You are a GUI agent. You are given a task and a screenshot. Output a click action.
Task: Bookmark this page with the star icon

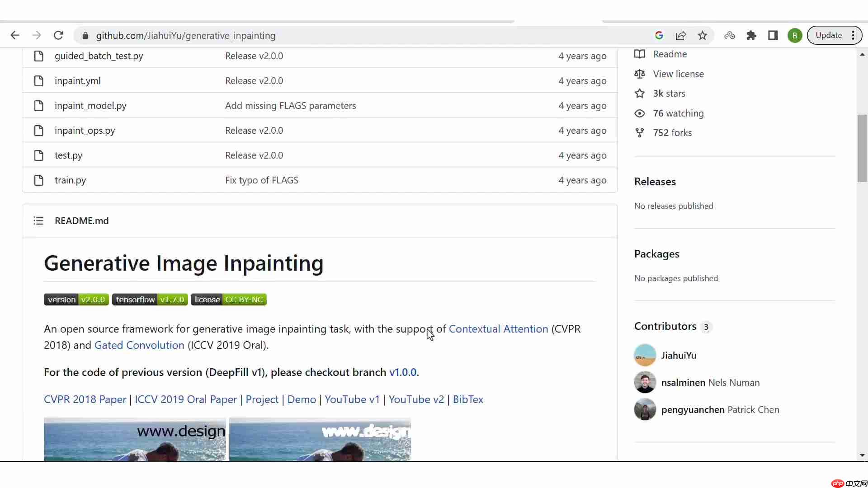coord(703,35)
